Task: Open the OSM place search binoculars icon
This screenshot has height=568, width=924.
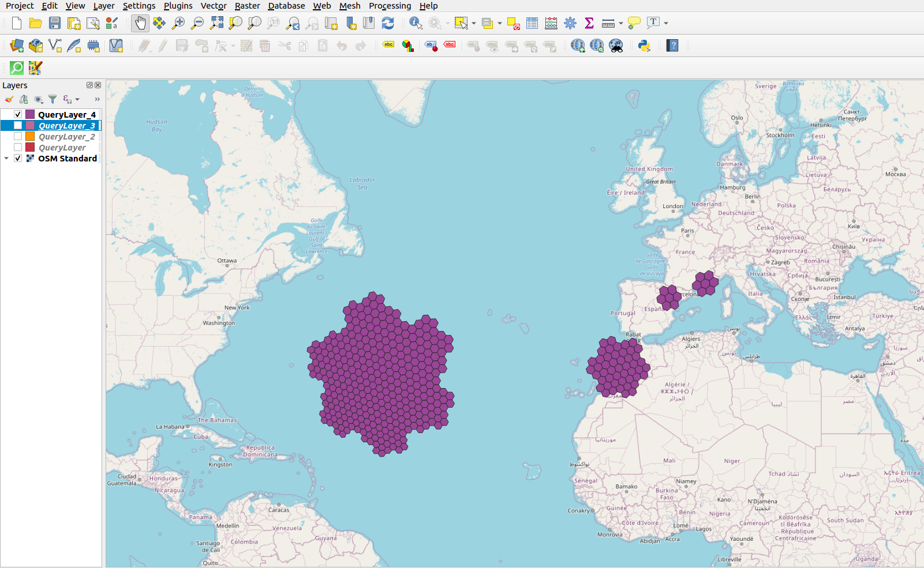Action: pos(616,46)
